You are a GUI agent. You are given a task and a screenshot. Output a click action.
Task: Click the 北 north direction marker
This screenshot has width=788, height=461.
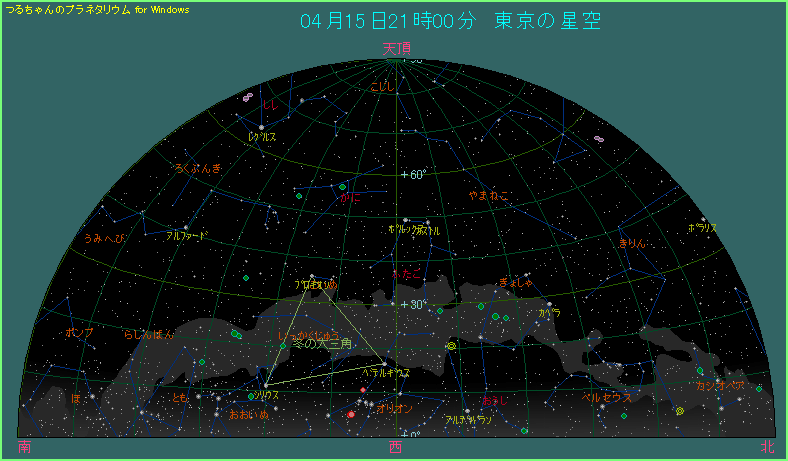coord(766,447)
